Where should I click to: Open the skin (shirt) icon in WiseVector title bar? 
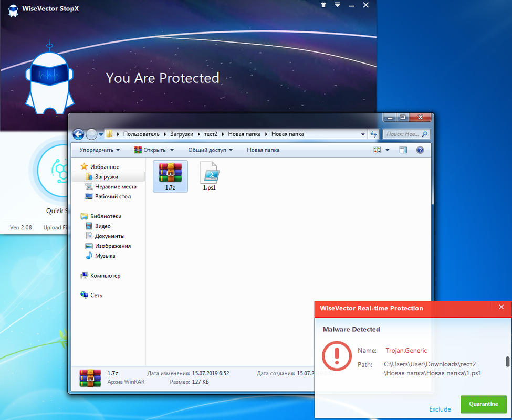coord(323,5)
